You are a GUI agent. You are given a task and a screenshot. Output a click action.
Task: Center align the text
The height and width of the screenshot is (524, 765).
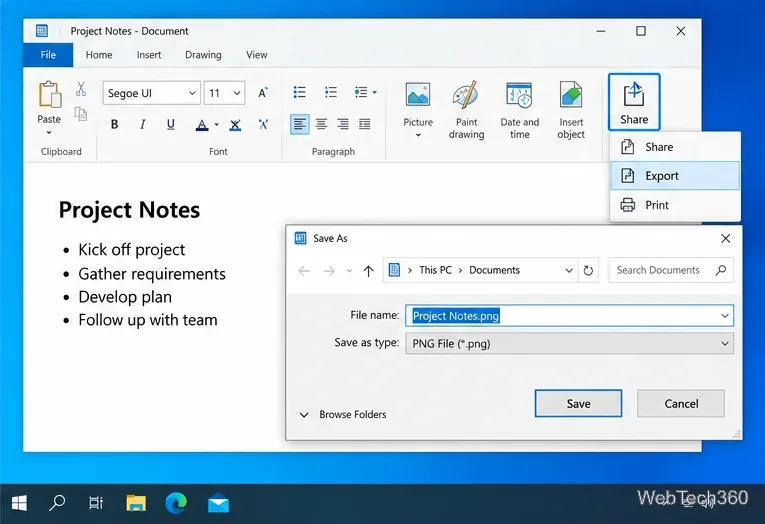click(x=321, y=124)
